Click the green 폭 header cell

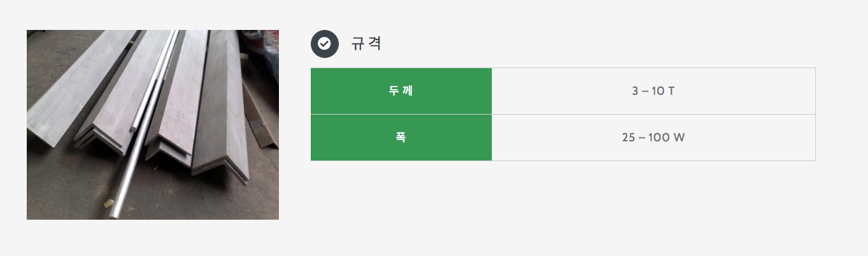pyautogui.click(x=401, y=138)
